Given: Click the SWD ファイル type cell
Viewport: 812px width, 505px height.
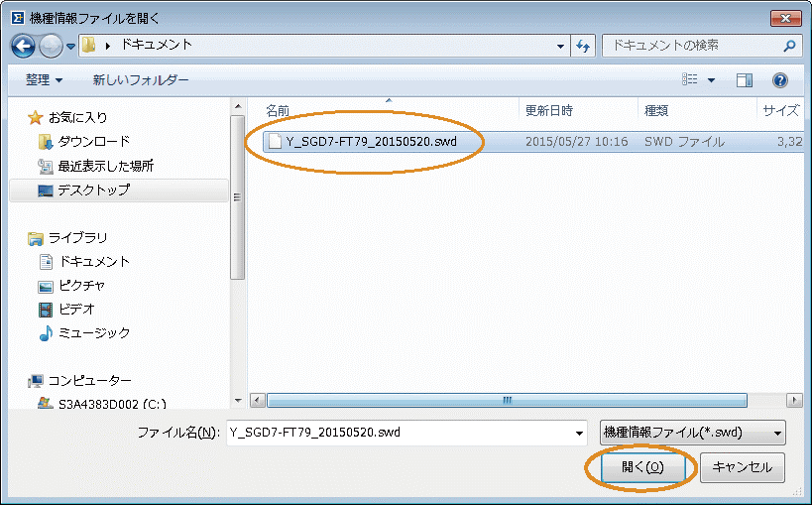Looking at the screenshot, I should pyautogui.click(x=684, y=142).
